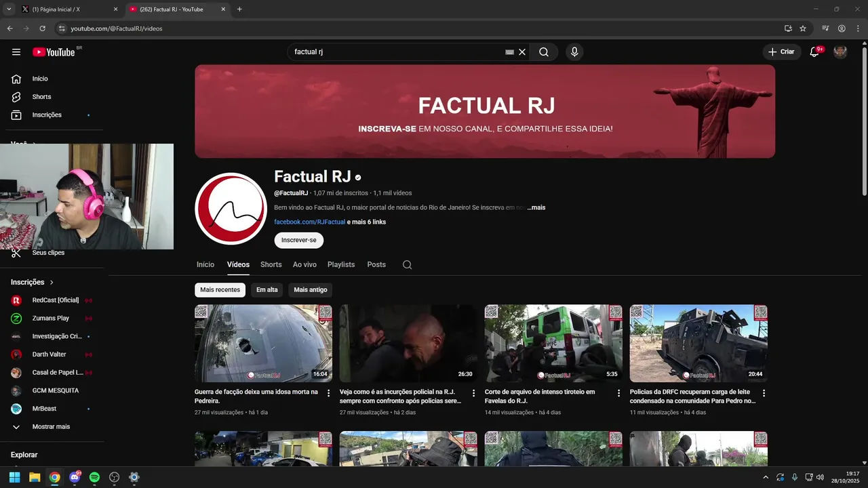Open options for the 'Policias da DRFC' video
The height and width of the screenshot is (488, 868).
(x=764, y=393)
